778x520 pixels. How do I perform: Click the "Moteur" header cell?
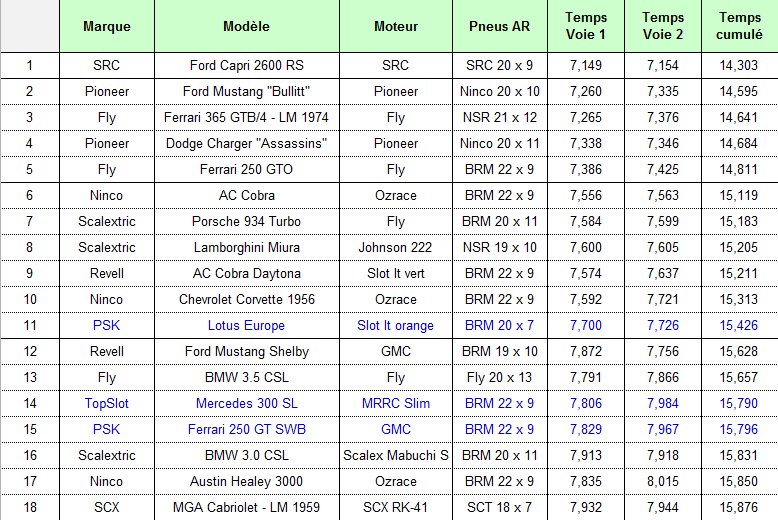click(395, 26)
